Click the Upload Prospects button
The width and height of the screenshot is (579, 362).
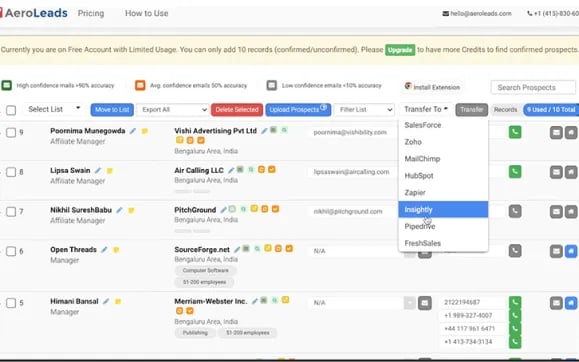[298, 110]
